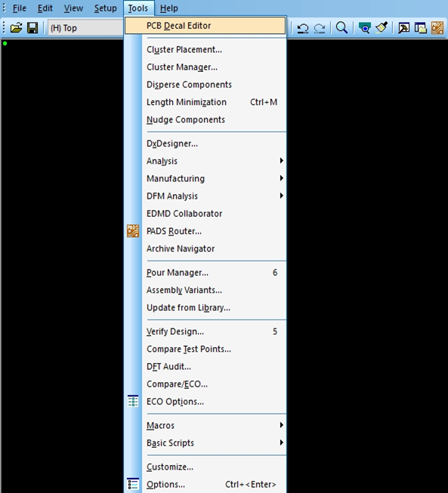Open Archive Navigator
This screenshot has width=448, height=493.
(x=205, y=248)
